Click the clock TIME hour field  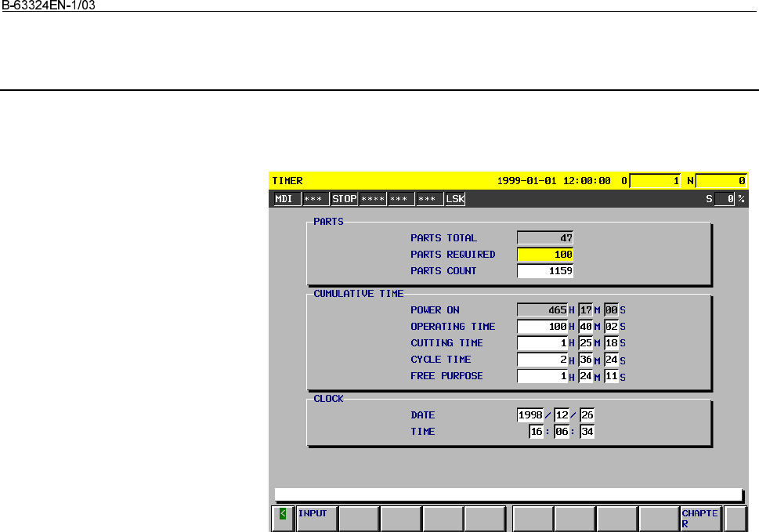click(x=537, y=432)
